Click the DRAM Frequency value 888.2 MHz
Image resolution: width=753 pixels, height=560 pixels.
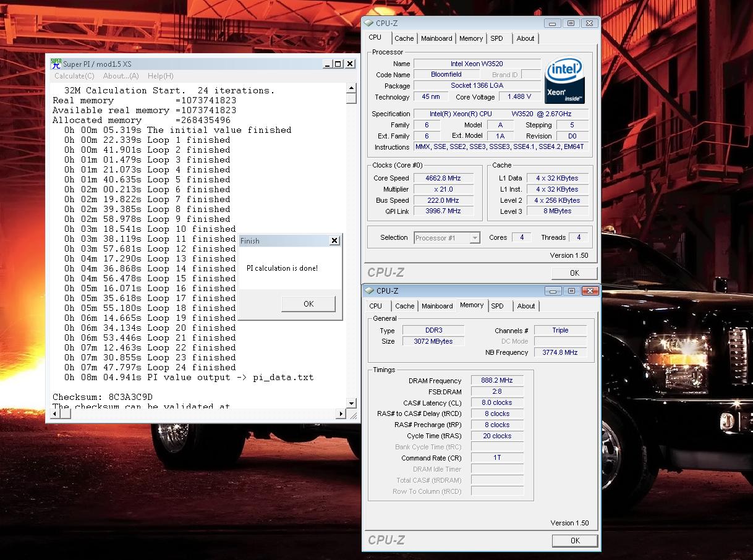497,380
